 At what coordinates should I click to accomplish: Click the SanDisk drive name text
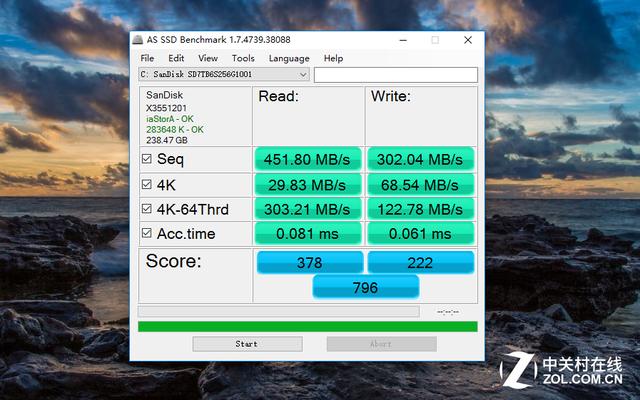164,95
